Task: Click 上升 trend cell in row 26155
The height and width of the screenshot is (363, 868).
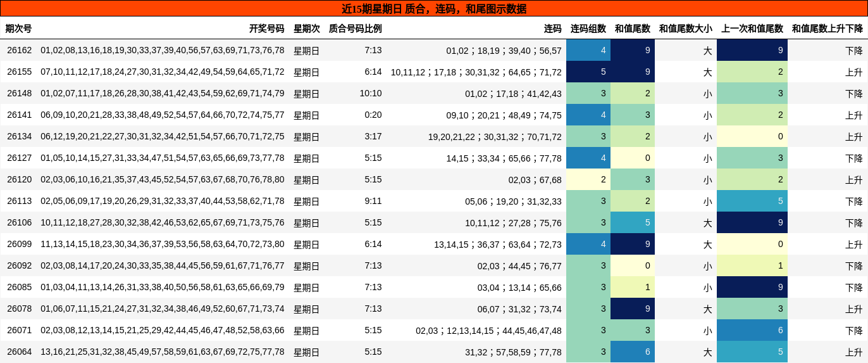Action: (854, 72)
